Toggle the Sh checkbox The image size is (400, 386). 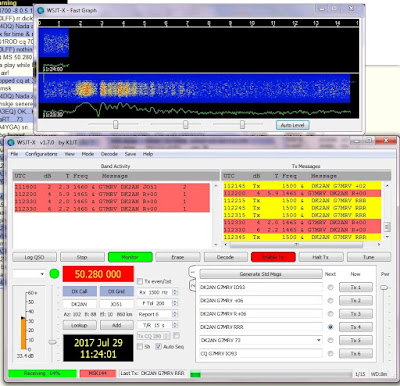tap(140, 347)
